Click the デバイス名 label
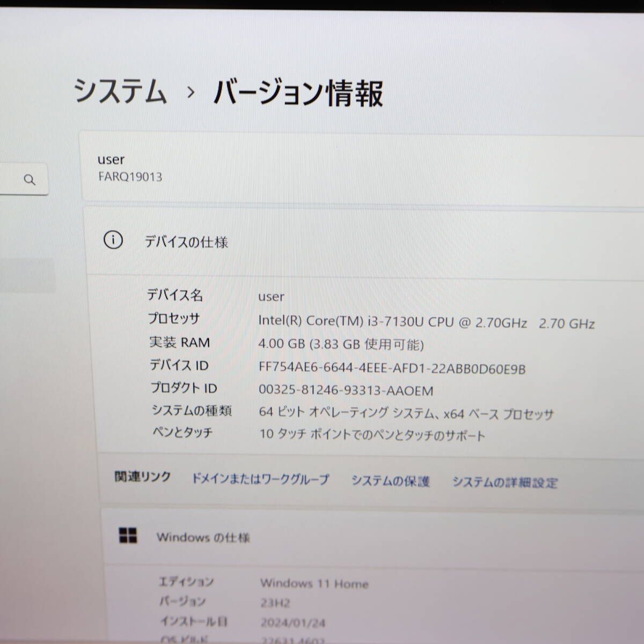This screenshot has width=644, height=644. click(x=175, y=295)
